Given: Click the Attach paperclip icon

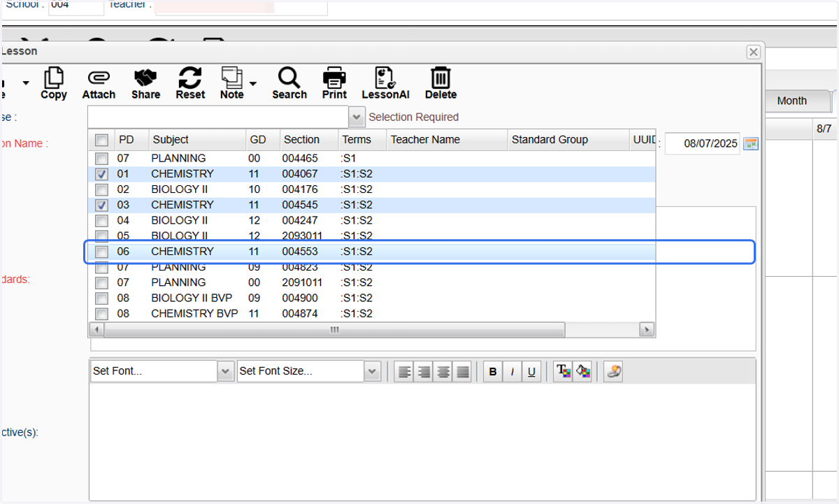Looking at the screenshot, I should click(99, 83).
